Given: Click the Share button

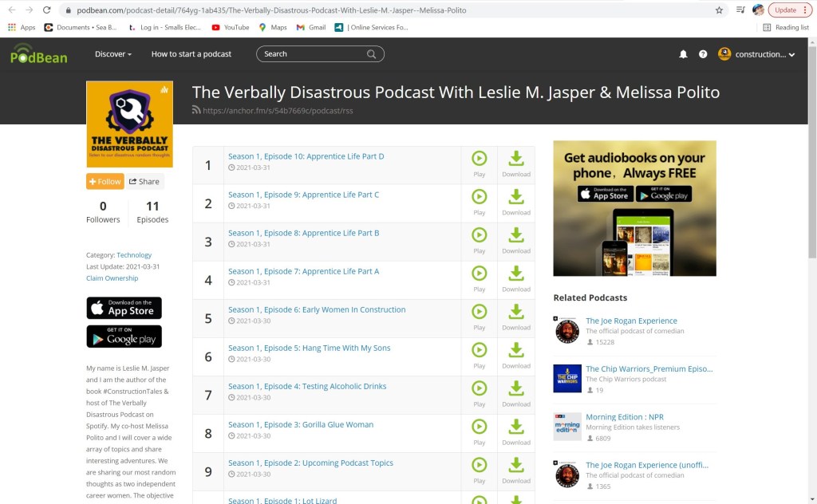Looking at the screenshot, I should (x=144, y=182).
